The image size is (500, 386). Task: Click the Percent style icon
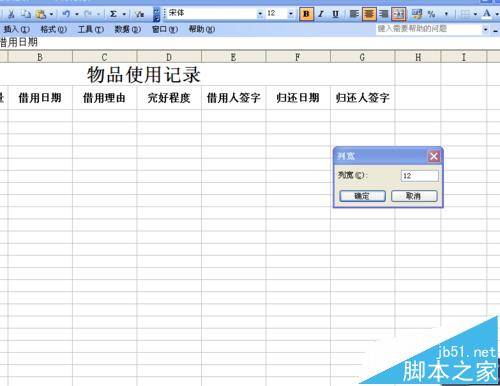click(431, 14)
